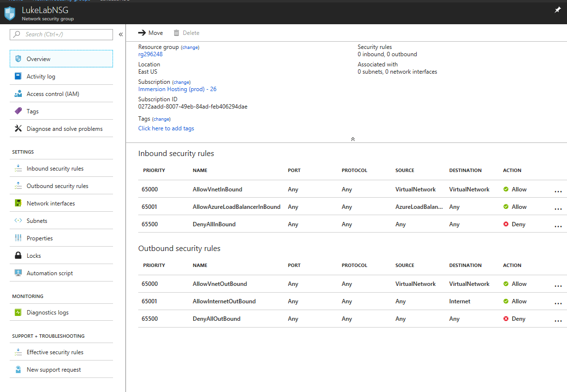Click here to add tags link
The height and width of the screenshot is (392, 567).
[x=166, y=128]
